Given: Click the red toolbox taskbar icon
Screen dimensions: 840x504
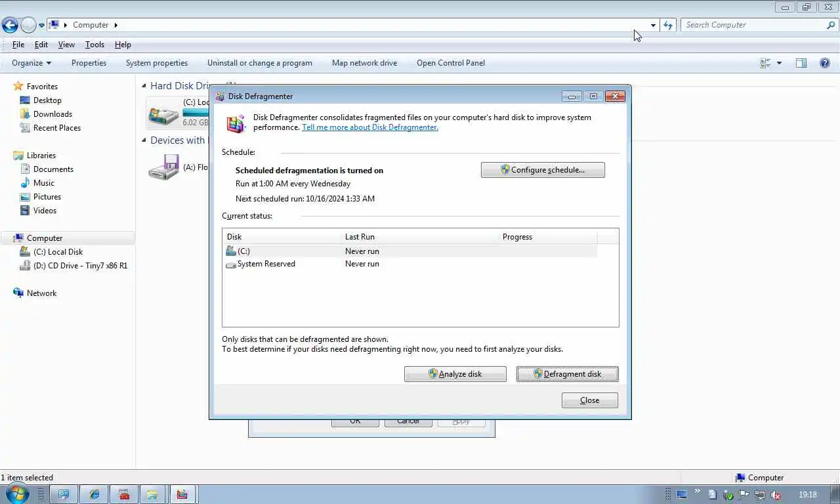Looking at the screenshot, I should 123,495.
